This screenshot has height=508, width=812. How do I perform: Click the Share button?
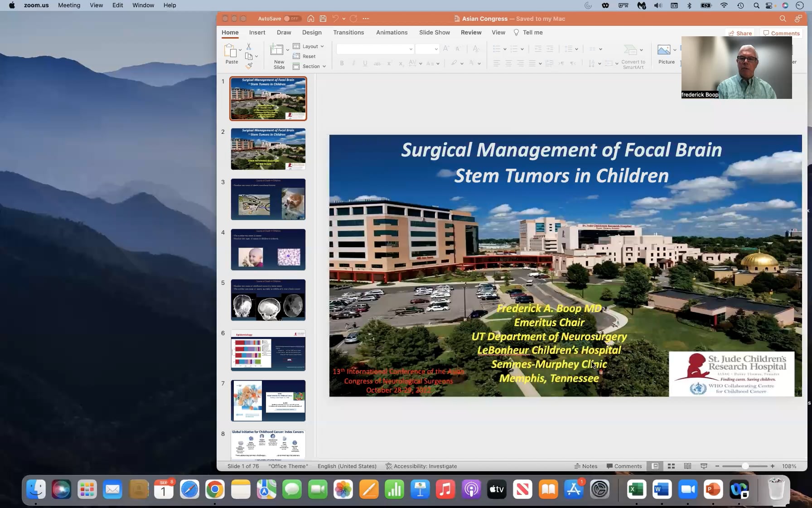tap(740, 33)
